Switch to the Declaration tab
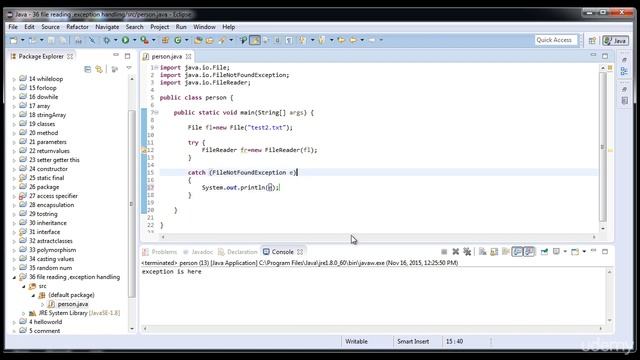The image size is (640, 360). pyautogui.click(x=238, y=252)
